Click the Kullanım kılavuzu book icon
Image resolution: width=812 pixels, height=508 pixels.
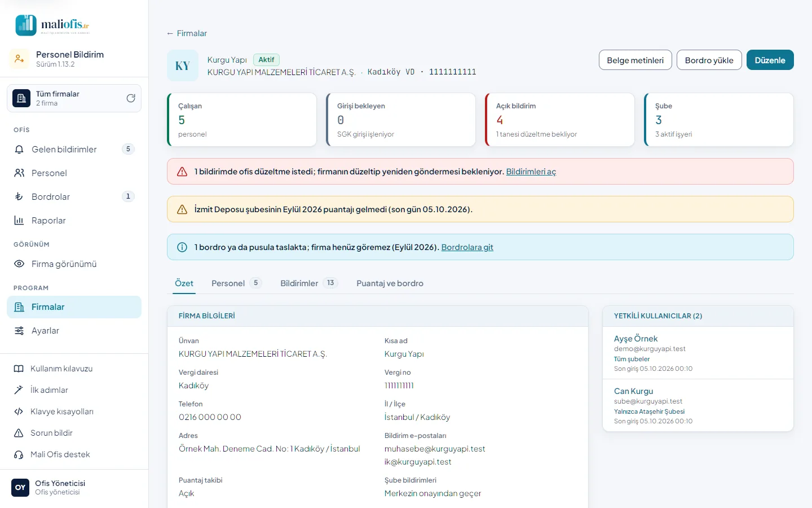[x=19, y=369]
